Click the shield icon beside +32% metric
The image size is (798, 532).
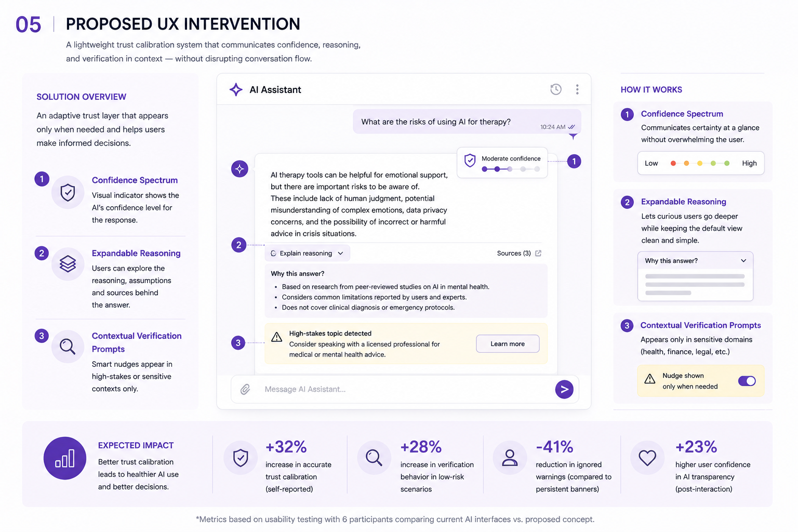tap(241, 458)
